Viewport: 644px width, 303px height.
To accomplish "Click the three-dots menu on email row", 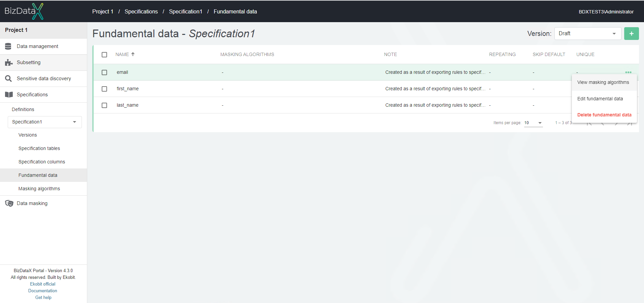I will (628, 72).
